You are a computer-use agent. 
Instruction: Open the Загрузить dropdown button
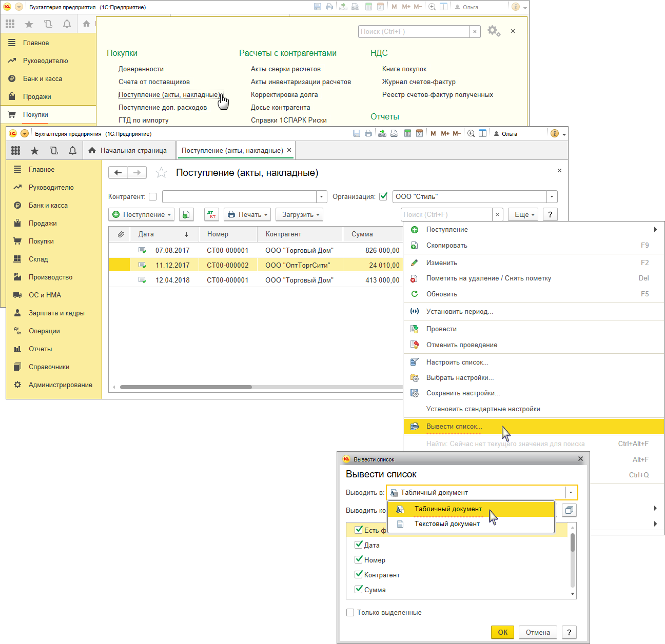point(300,214)
